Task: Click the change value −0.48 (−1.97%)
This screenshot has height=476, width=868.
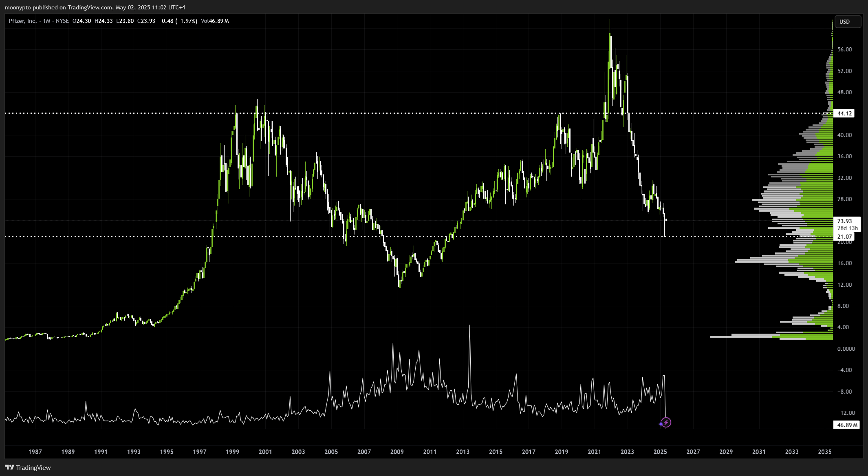Action: tap(178, 21)
